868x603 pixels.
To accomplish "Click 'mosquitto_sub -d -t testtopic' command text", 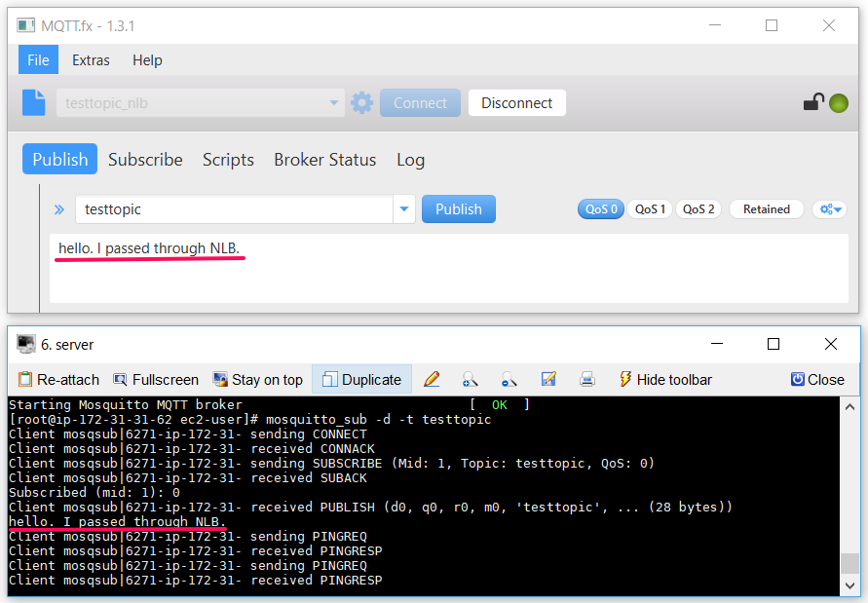I will 379,420.
